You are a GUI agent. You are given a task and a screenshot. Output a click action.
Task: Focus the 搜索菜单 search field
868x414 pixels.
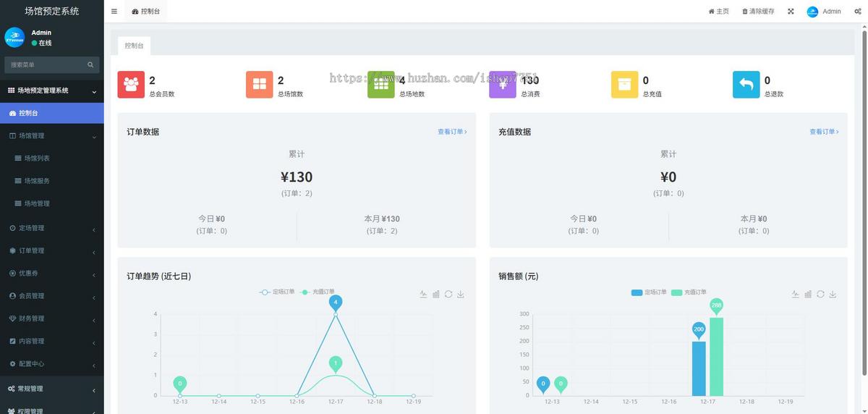point(46,64)
